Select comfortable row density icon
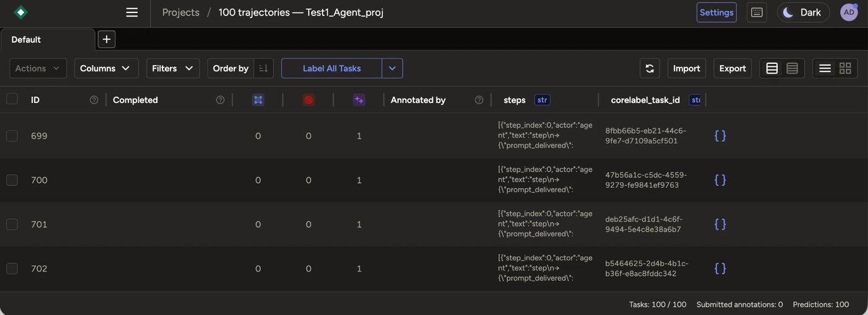The width and height of the screenshot is (868, 315). coord(772,68)
